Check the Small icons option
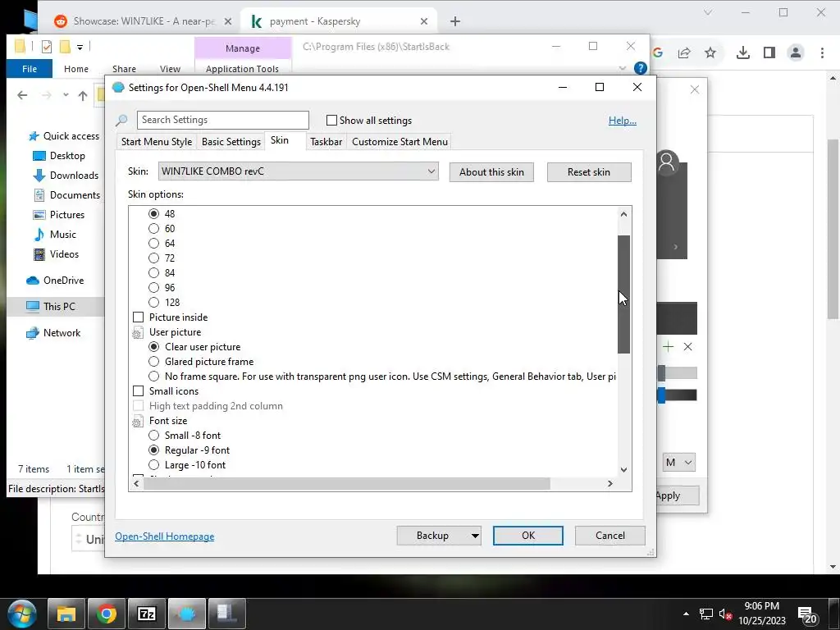This screenshot has width=840, height=630. [x=138, y=391]
